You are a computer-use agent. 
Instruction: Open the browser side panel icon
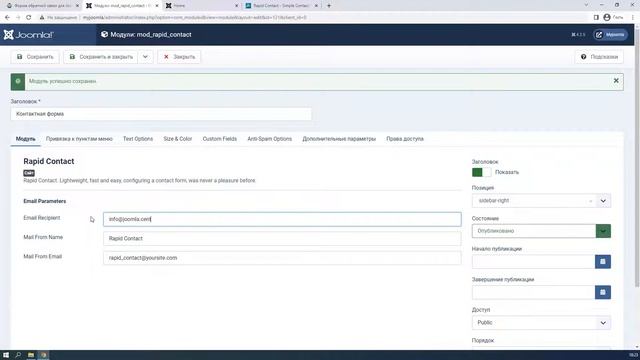click(x=596, y=18)
